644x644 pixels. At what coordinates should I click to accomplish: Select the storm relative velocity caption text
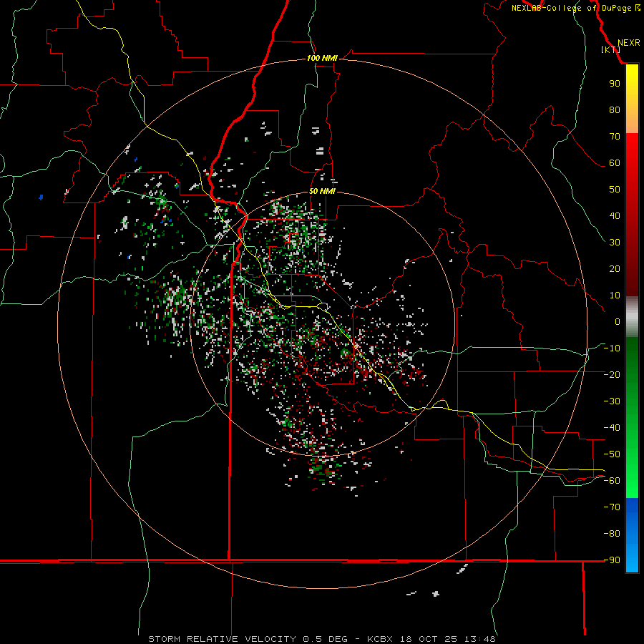[x=321, y=639]
